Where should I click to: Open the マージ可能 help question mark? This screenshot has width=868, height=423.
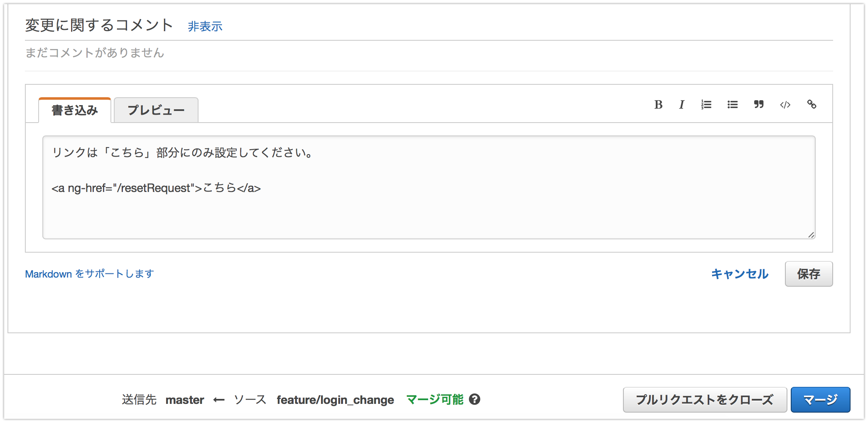475,399
